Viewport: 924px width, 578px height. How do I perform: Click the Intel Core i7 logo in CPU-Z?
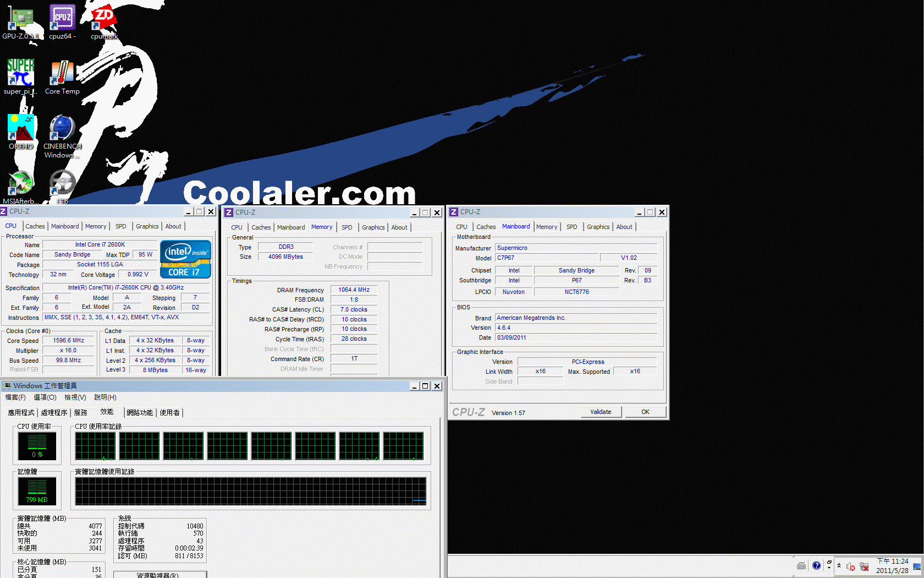[x=185, y=259]
